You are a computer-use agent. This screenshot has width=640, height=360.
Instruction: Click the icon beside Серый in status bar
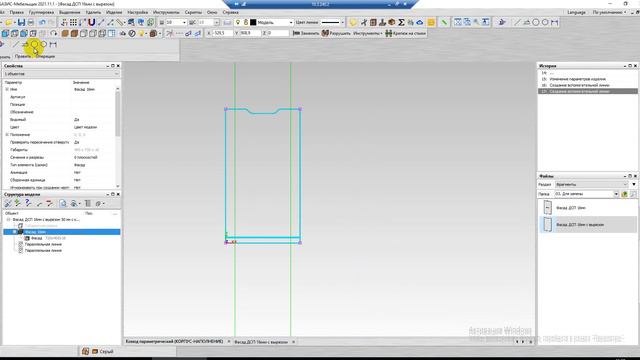coord(95,351)
